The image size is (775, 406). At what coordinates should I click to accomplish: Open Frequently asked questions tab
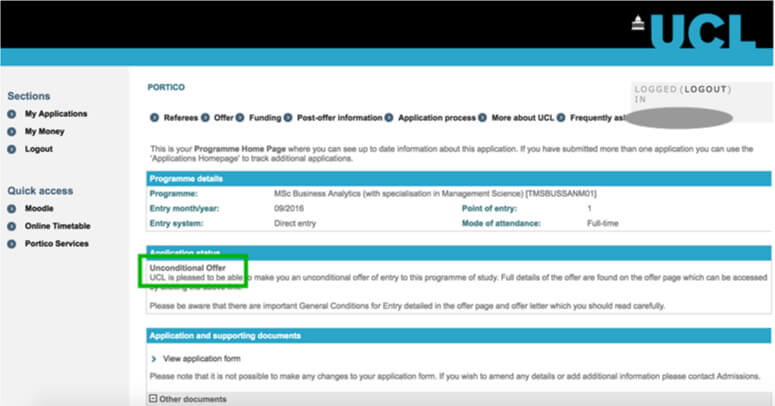coord(599,118)
